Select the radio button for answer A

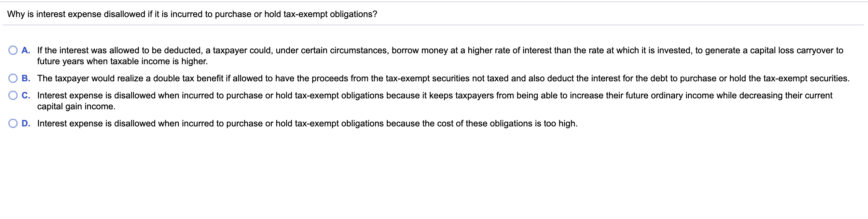pyautogui.click(x=12, y=50)
